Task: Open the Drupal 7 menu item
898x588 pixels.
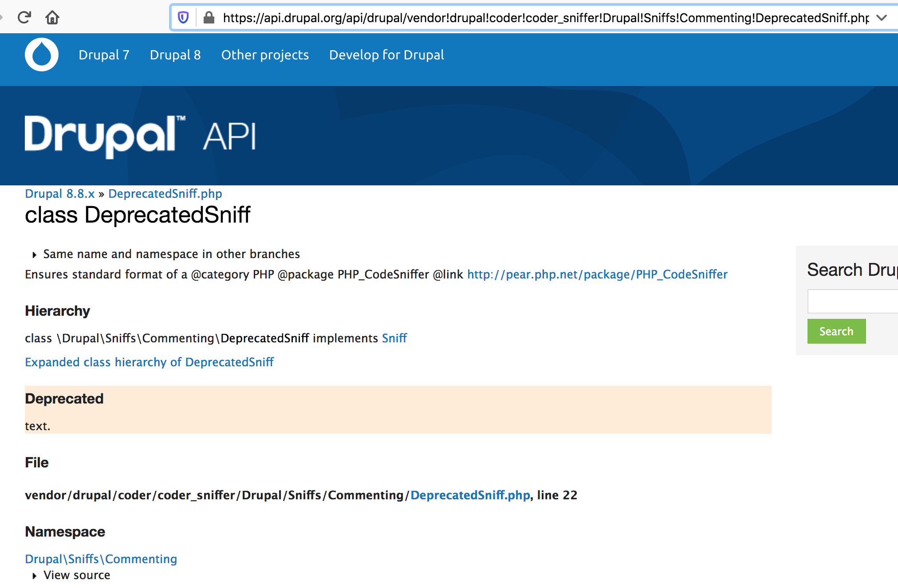Action: pyautogui.click(x=104, y=55)
